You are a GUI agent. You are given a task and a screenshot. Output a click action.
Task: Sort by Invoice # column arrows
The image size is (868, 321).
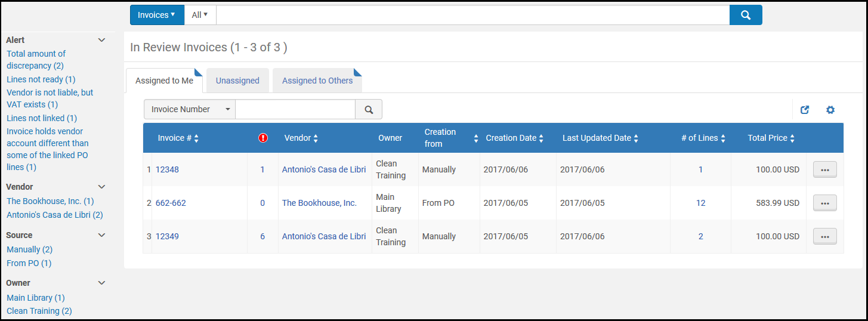point(196,138)
